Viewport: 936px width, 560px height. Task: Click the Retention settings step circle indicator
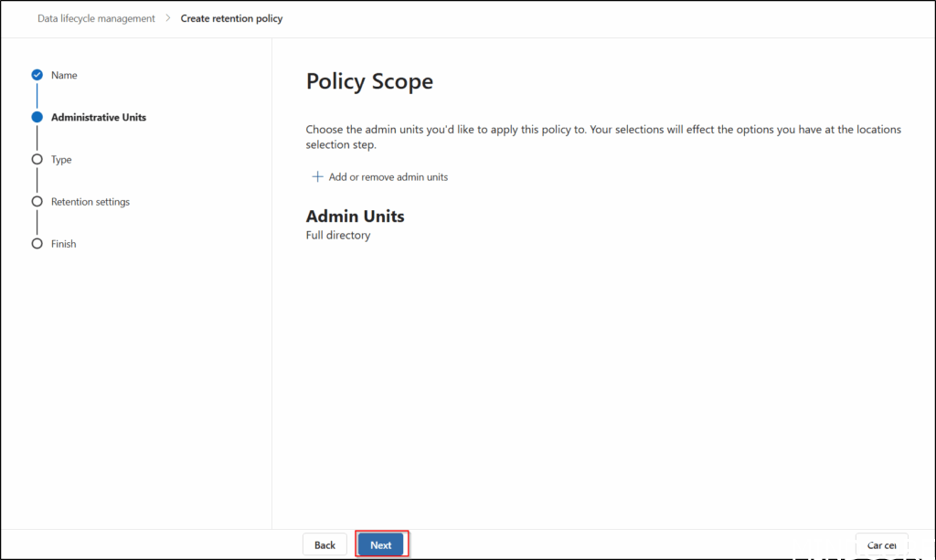[37, 202]
